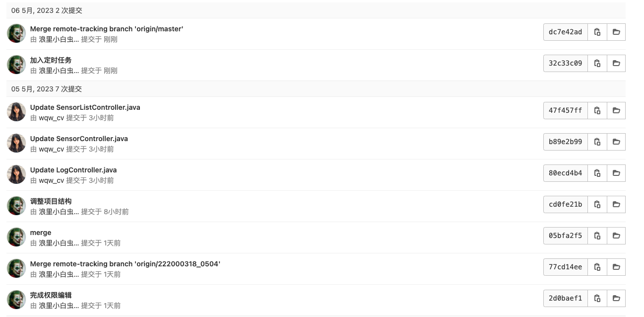Click avatar beside 'Update SensorListController.java'
Screen dimensions: 644x317
(16, 111)
